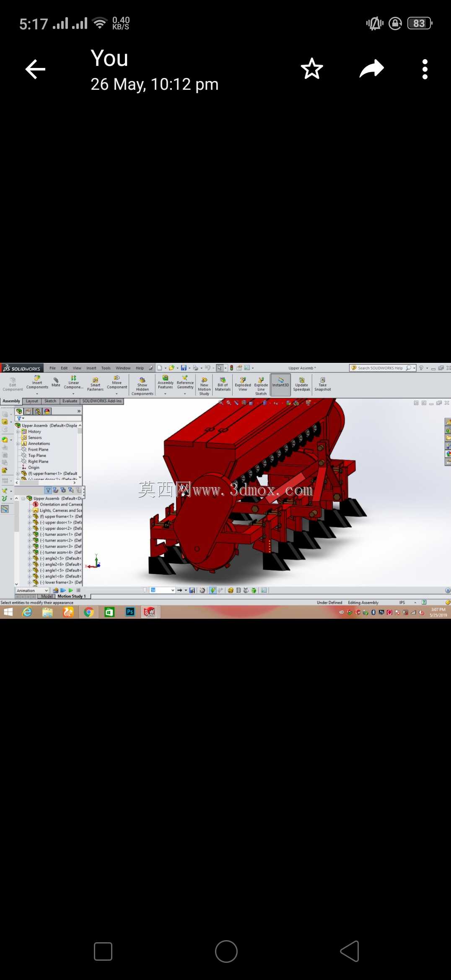
Task: Toggle the Instant3D button
Action: pos(280,384)
